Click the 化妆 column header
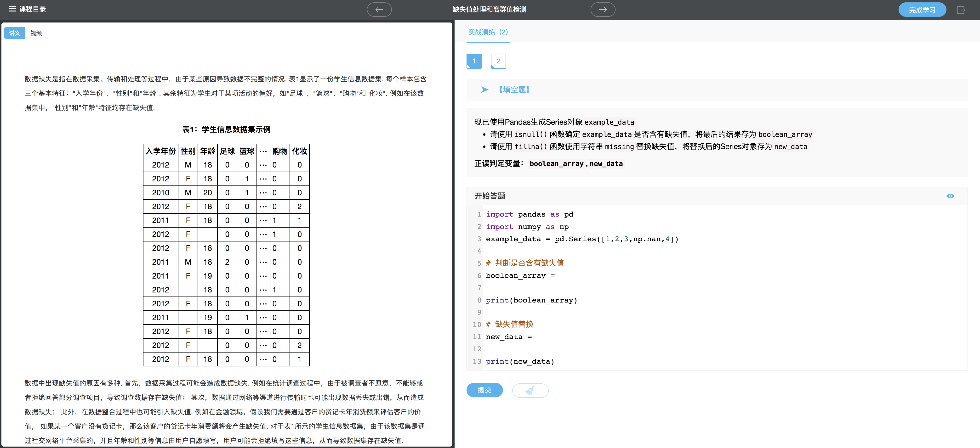The image size is (980, 448). (299, 151)
